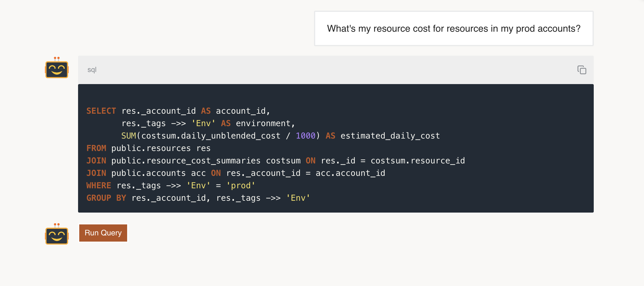The image size is (644, 286).
Task: Click acc.account_id in the join condition
Action: coord(350,173)
